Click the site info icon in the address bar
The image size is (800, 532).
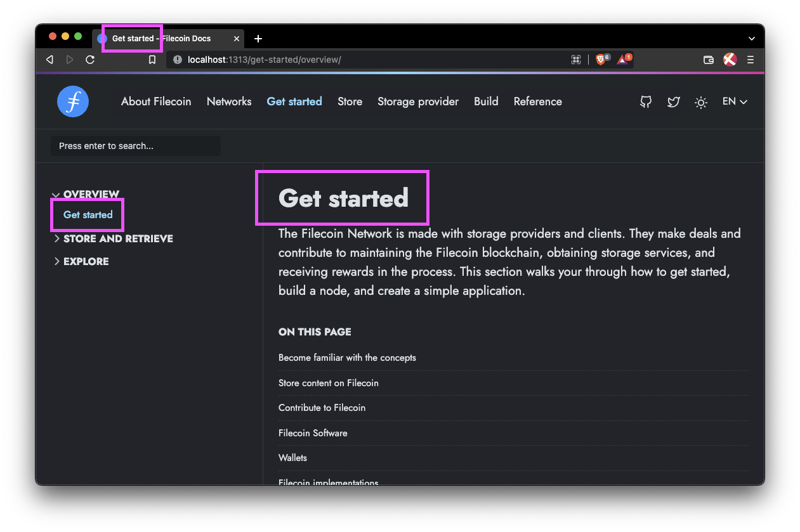[x=177, y=60]
